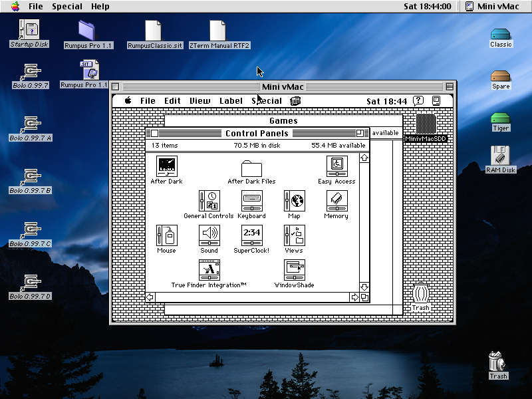
Task: Open the emulated Special menu
Action: [267, 101]
